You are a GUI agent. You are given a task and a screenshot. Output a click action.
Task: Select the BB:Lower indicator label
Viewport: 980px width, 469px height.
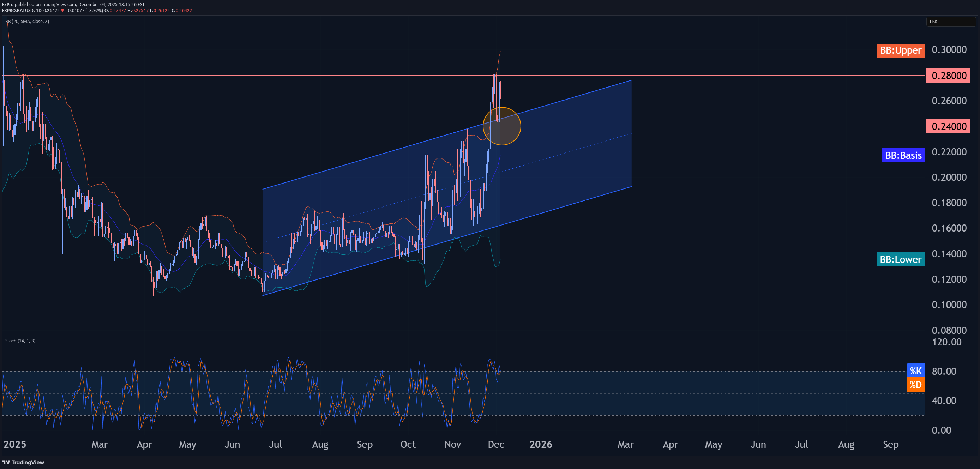[x=900, y=259]
